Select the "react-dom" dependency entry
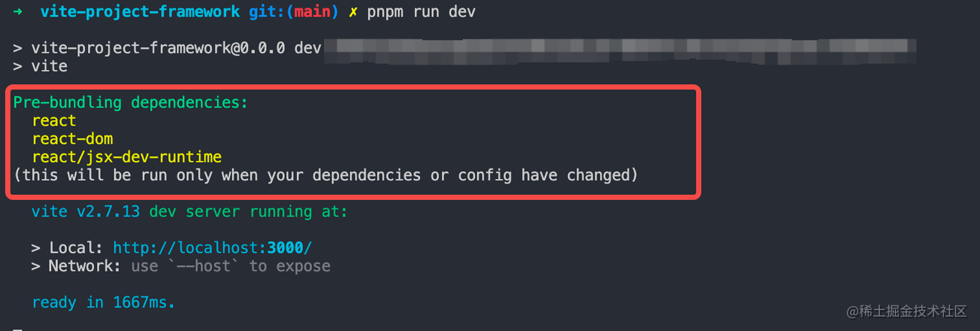 pos(72,138)
